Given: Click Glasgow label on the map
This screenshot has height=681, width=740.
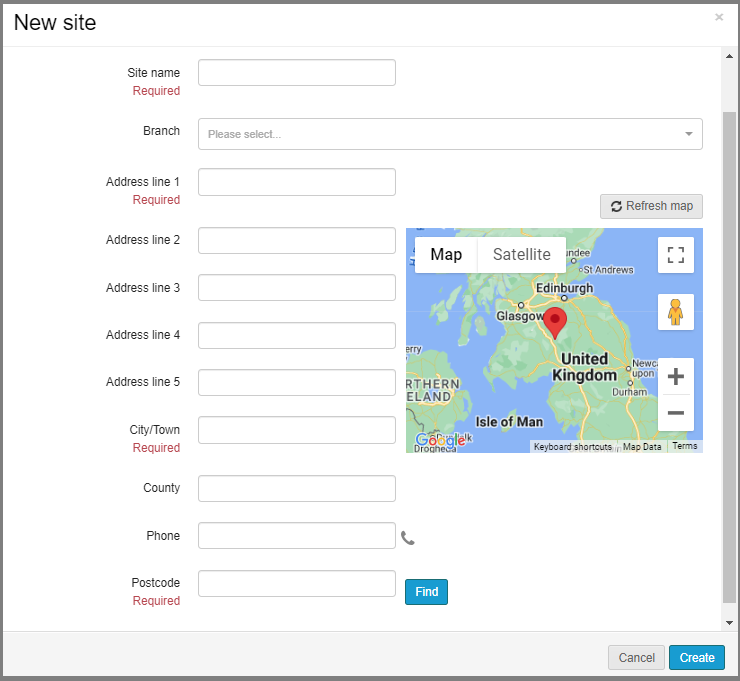Looking at the screenshot, I should point(520,316).
